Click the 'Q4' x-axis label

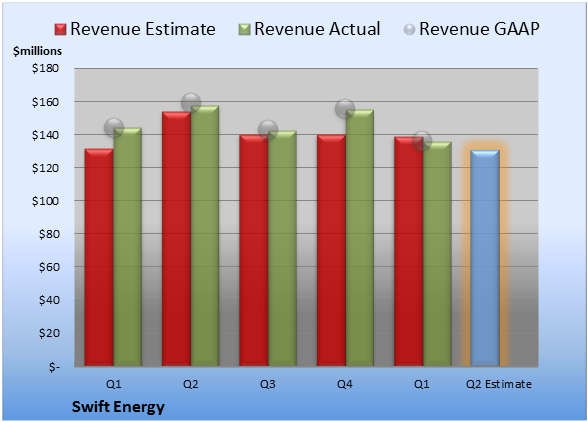[x=345, y=384]
